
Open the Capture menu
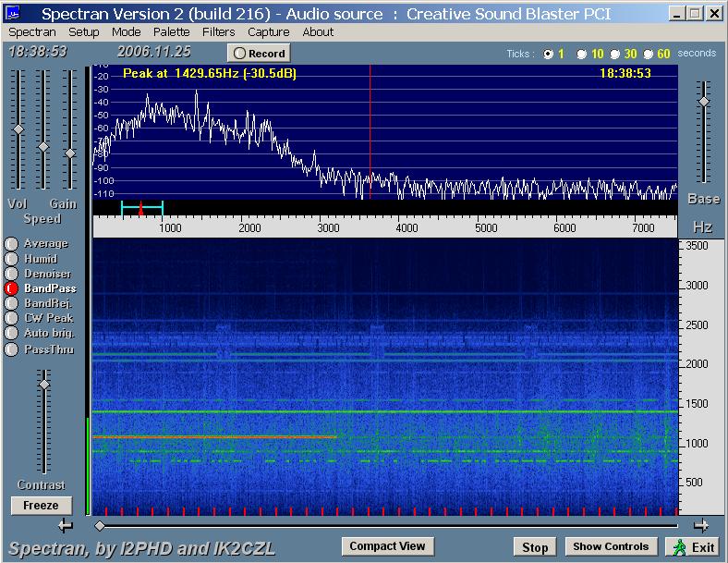click(268, 31)
